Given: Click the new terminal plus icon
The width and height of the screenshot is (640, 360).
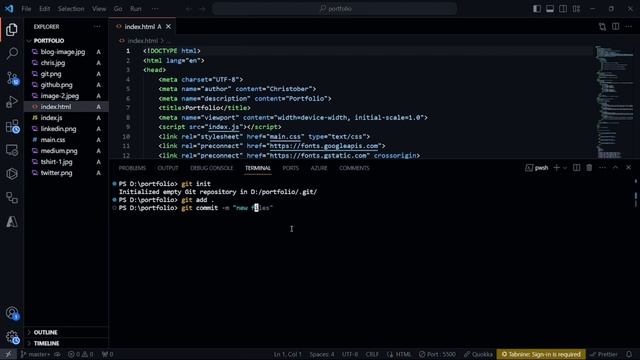Looking at the screenshot, I should click(x=556, y=168).
